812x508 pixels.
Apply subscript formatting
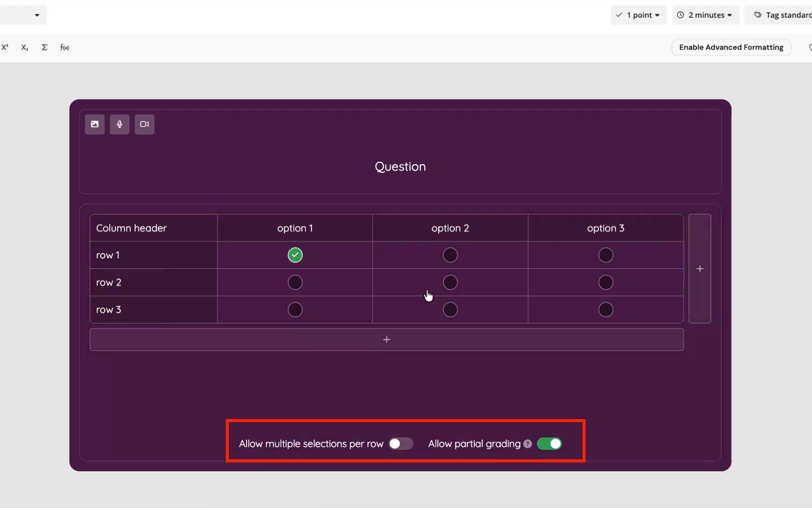(25, 47)
